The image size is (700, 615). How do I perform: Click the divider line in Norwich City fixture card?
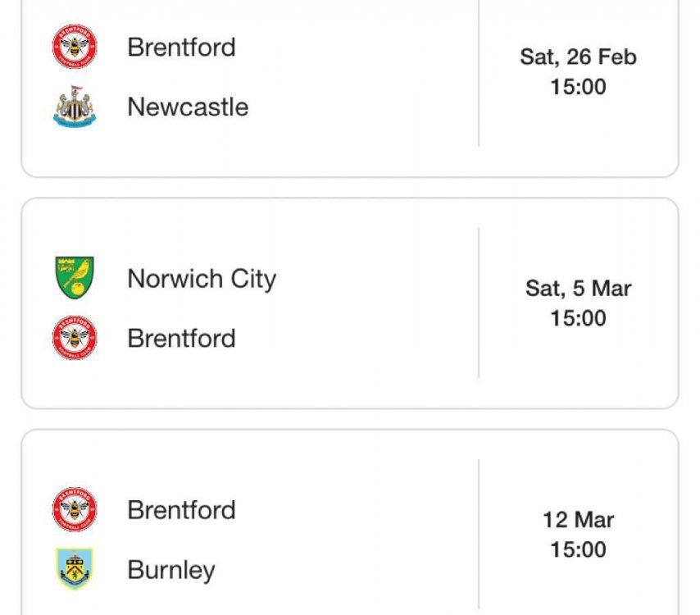(479, 303)
